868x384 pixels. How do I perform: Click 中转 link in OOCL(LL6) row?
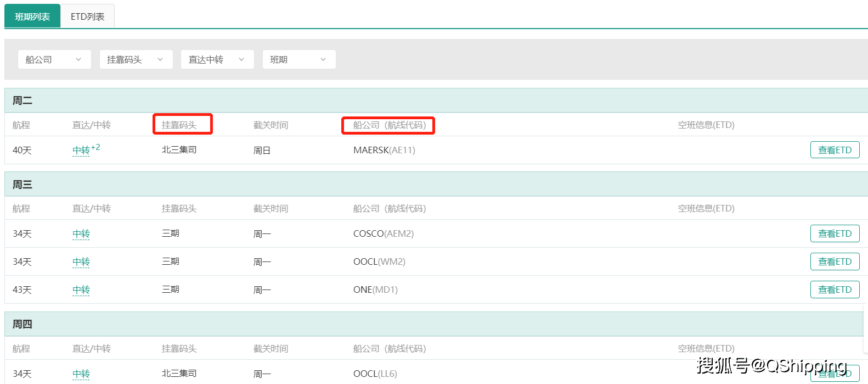[81, 374]
